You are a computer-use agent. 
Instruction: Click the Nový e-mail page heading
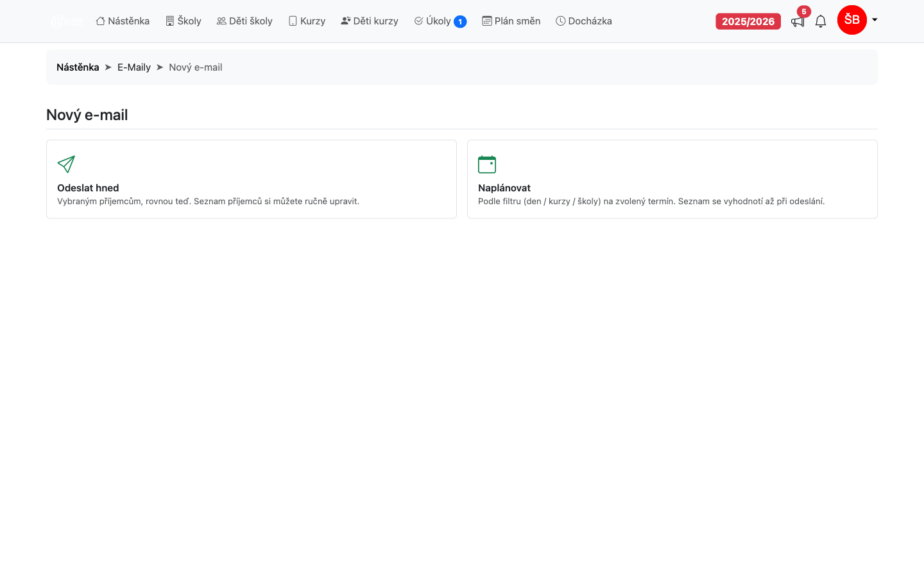(87, 115)
